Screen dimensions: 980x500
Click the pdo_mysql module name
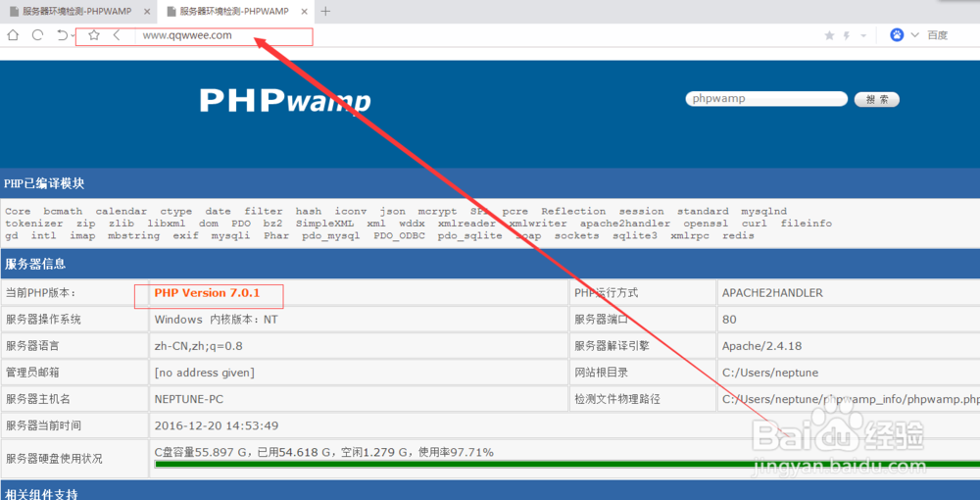coord(330,235)
